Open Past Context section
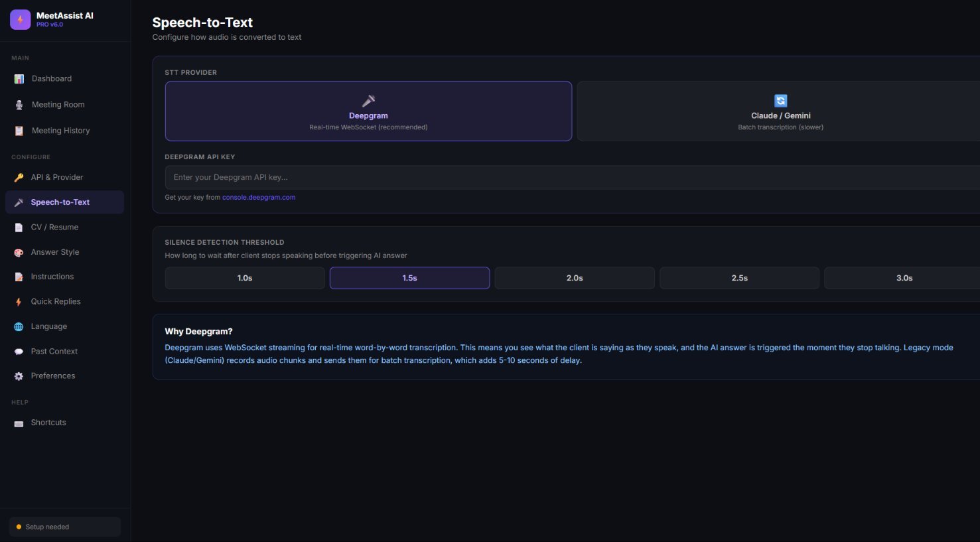Image resolution: width=980 pixels, height=542 pixels. (65, 351)
